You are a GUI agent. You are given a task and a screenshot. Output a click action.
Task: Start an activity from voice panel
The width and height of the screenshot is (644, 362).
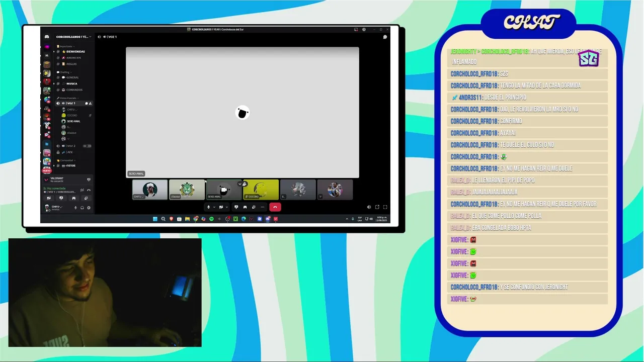[x=74, y=198]
